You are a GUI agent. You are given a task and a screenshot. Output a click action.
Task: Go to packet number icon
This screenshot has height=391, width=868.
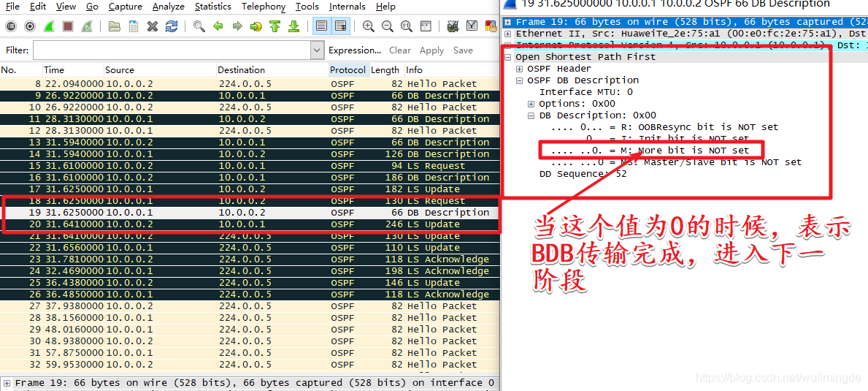pos(256,26)
